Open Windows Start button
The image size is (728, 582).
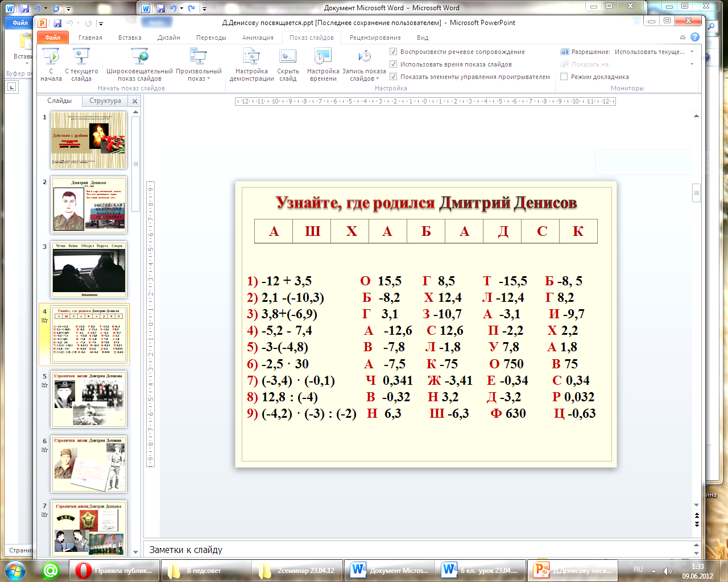tap(14, 570)
